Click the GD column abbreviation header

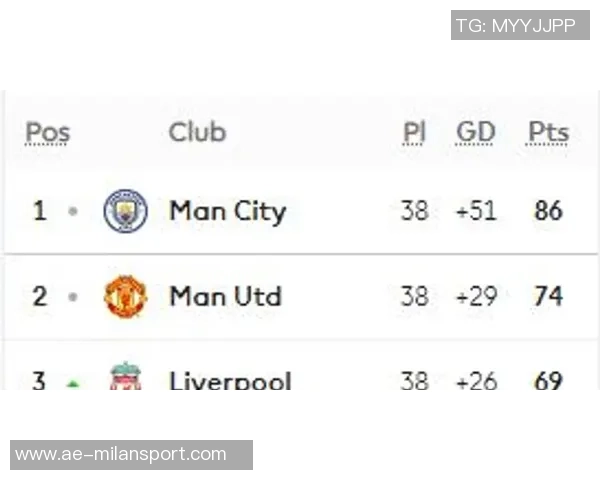[x=475, y=132]
